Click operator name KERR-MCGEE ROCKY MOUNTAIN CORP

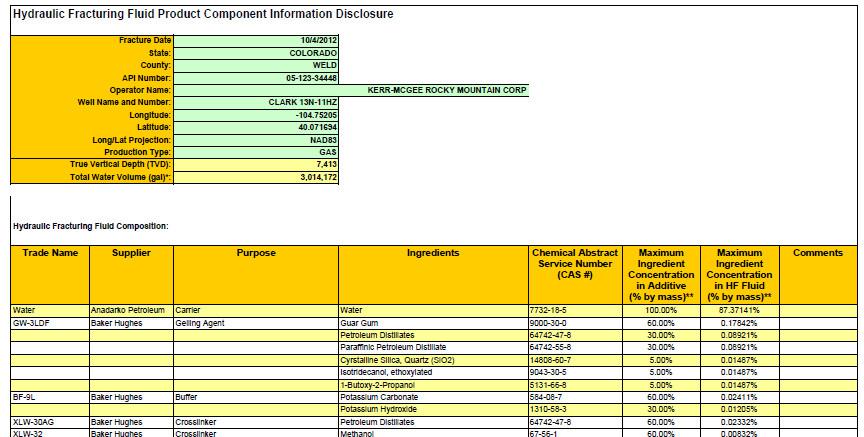tap(446, 90)
